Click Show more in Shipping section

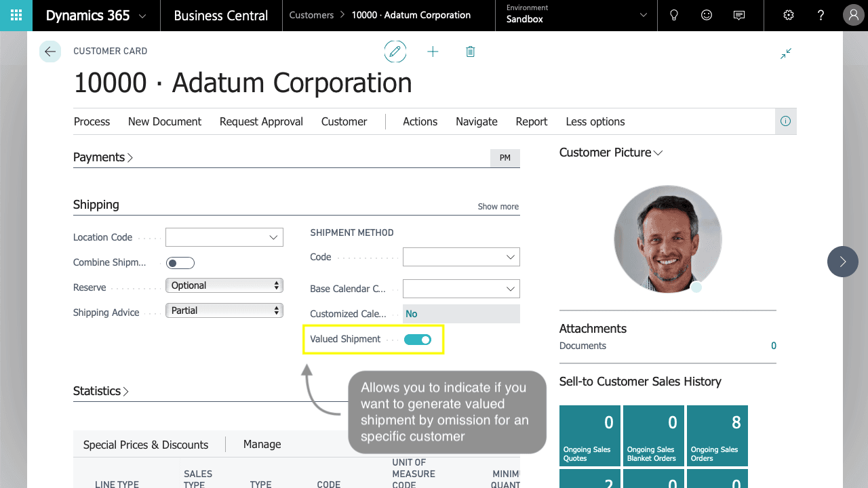(498, 207)
